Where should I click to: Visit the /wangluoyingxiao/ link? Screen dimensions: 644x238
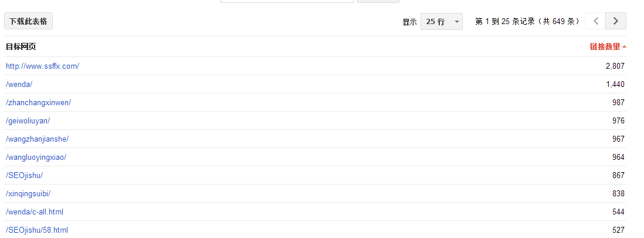click(x=36, y=157)
